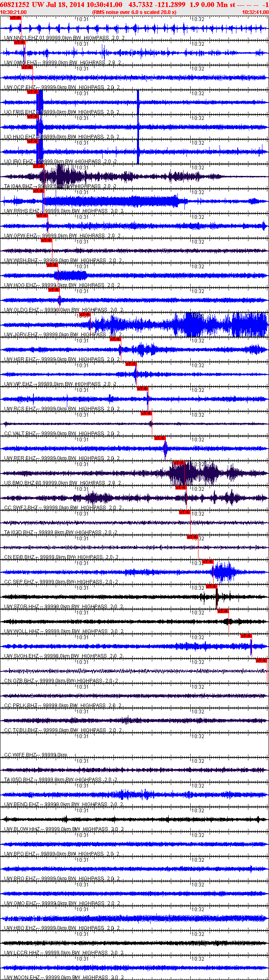This screenshot has width=269, height=980.
Task: Select the red pick marker on HSR trace
Action: click(116, 339)
